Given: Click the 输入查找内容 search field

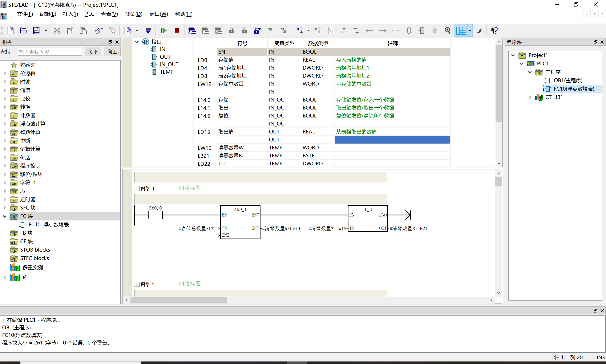Looking at the screenshot, I should [50, 52].
